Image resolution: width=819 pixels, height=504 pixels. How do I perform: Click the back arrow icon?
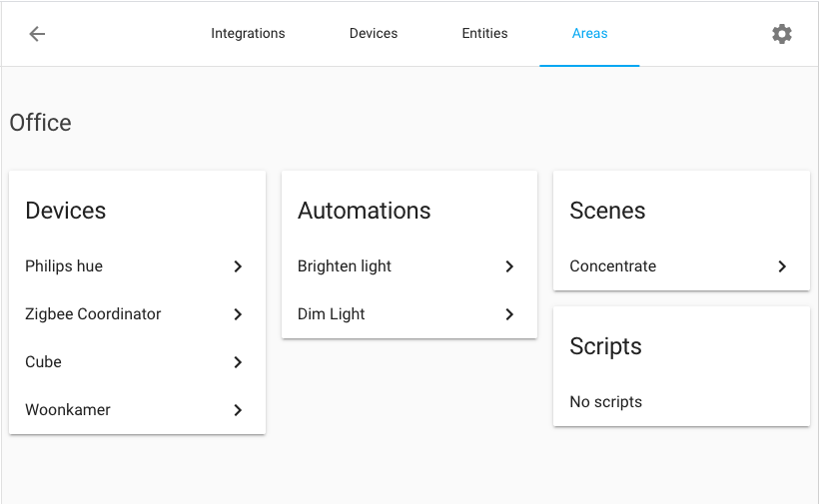[x=37, y=34]
